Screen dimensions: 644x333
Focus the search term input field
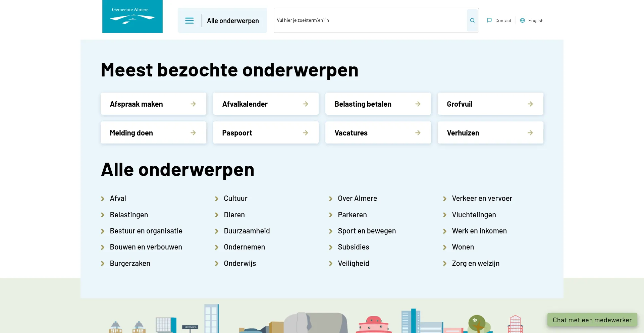[370, 20]
